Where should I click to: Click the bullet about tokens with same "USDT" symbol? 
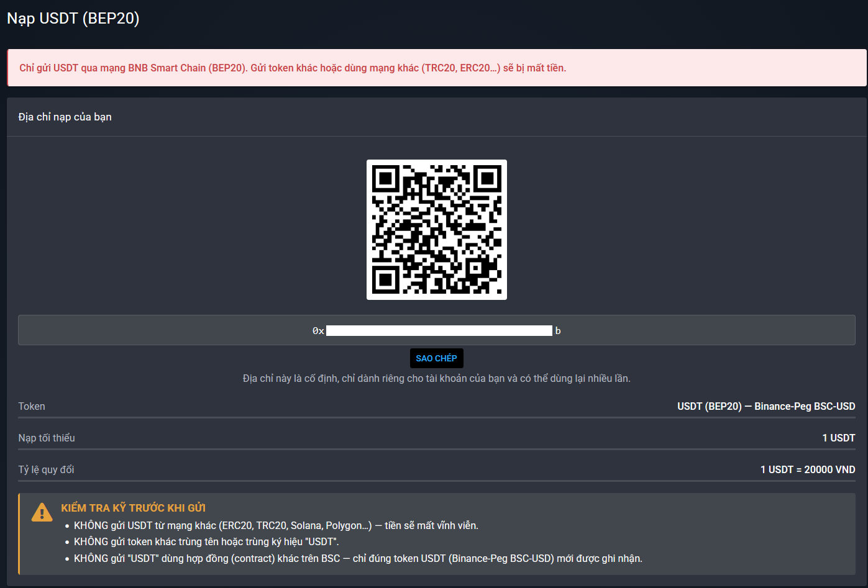point(206,541)
